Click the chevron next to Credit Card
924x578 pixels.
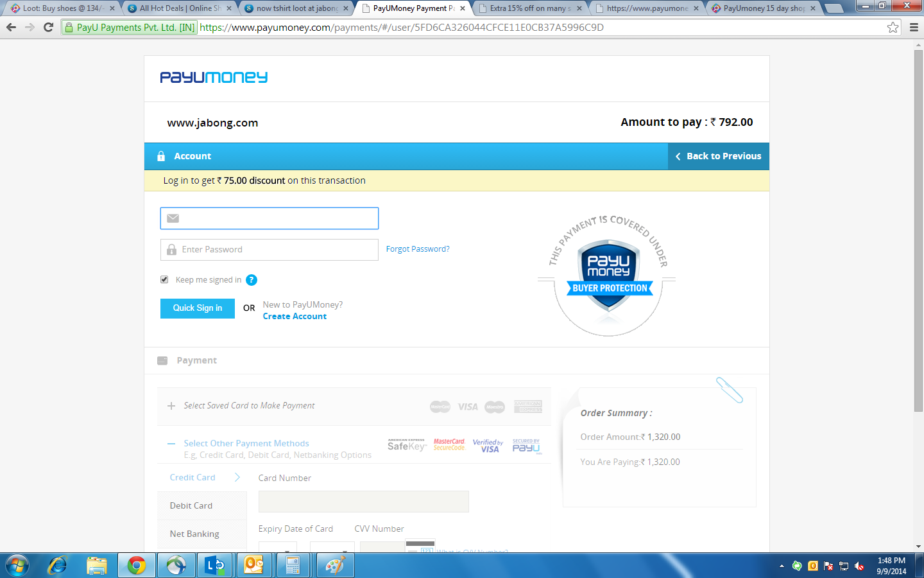237,477
